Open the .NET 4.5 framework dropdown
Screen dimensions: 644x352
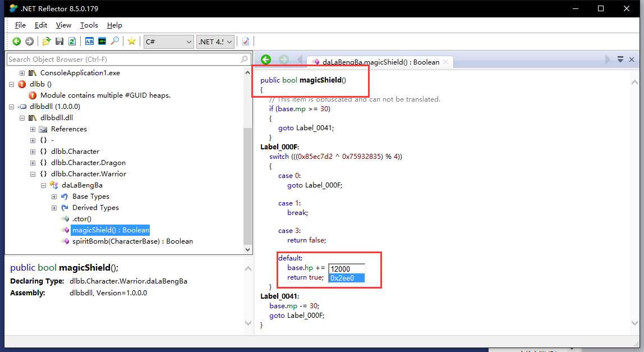[215, 42]
